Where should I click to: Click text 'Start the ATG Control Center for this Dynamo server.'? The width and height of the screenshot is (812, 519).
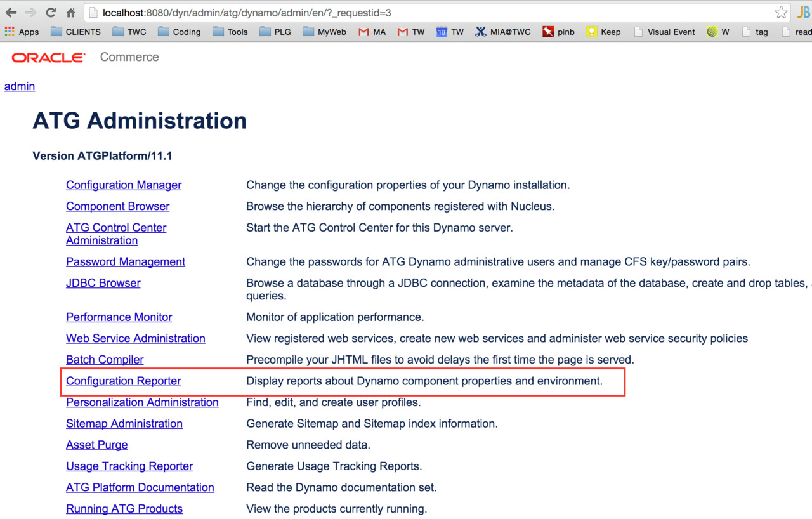[379, 228]
